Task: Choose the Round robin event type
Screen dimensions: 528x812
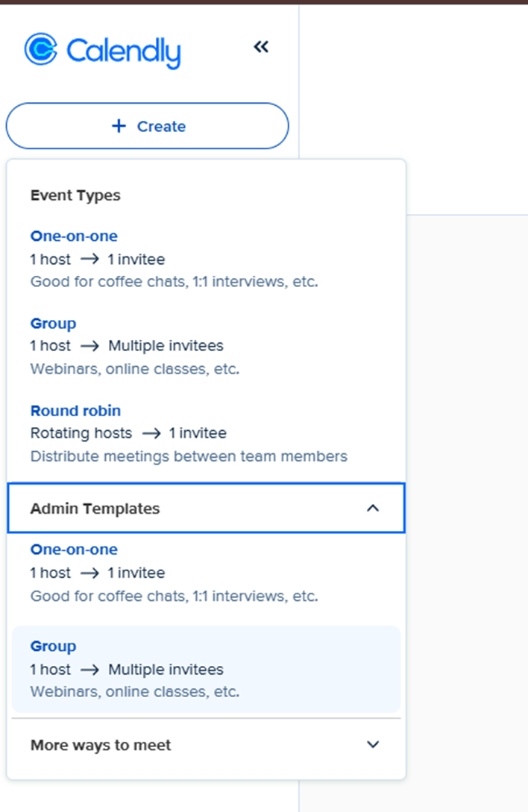Action: coord(75,411)
